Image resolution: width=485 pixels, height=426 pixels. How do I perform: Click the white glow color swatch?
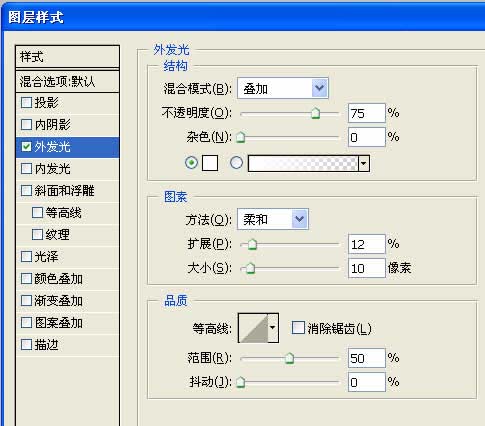210,163
